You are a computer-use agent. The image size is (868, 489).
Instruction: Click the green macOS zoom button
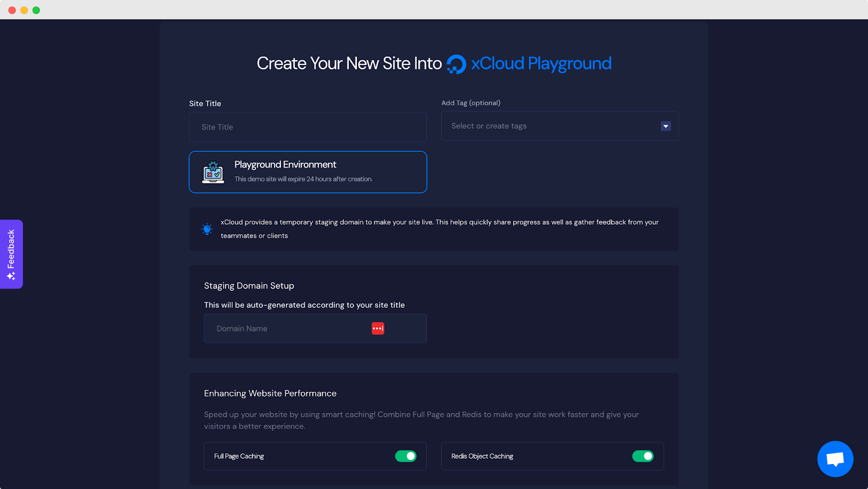(36, 9)
